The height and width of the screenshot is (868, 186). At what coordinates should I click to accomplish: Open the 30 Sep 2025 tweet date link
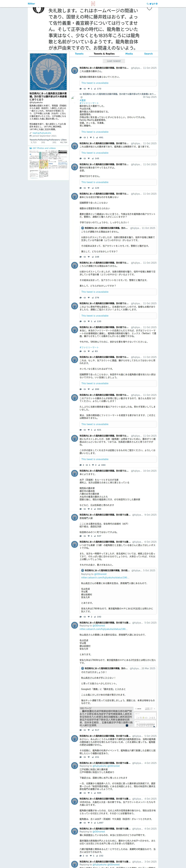coord(149,97)
